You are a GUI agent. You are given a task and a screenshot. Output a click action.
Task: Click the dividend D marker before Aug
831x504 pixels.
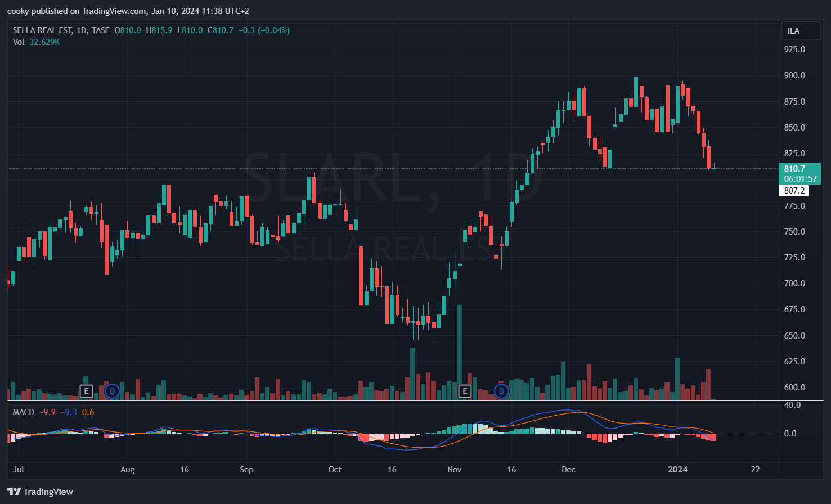112,391
